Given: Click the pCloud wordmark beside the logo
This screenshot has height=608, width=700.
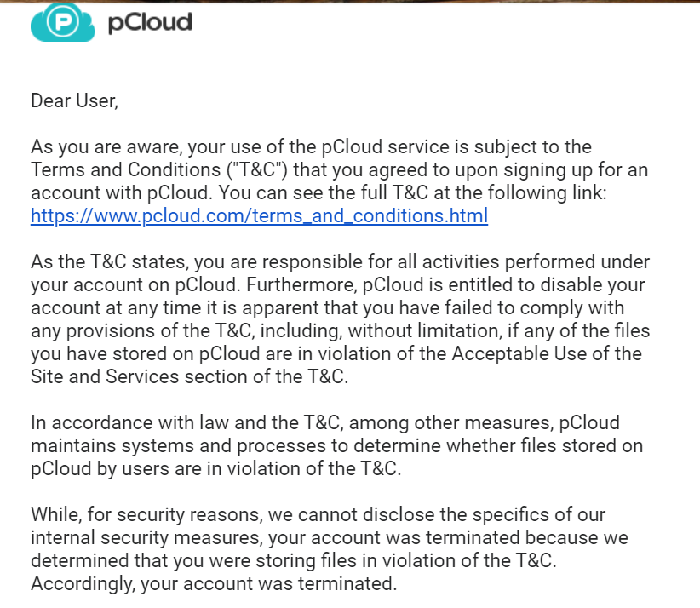Looking at the screenshot, I should 150,22.
